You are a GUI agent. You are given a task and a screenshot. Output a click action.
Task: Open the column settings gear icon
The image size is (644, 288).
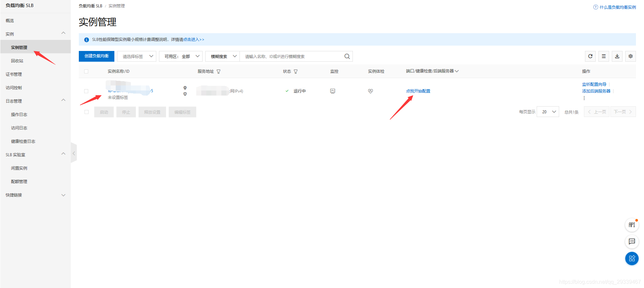point(631,56)
